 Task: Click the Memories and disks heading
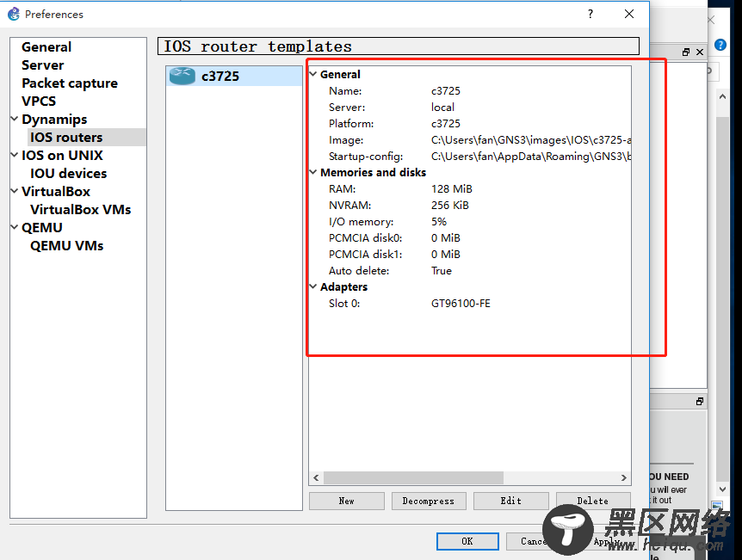point(373,173)
